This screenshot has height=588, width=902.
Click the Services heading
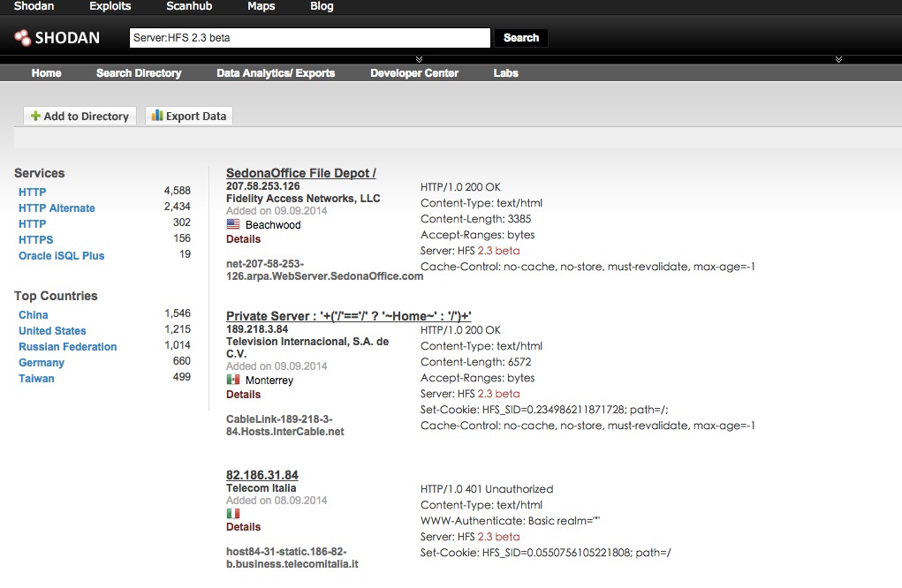pos(40,173)
